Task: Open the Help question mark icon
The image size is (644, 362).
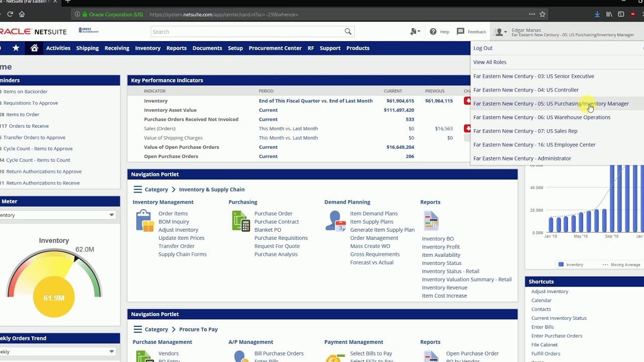Action: [x=433, y=32]
